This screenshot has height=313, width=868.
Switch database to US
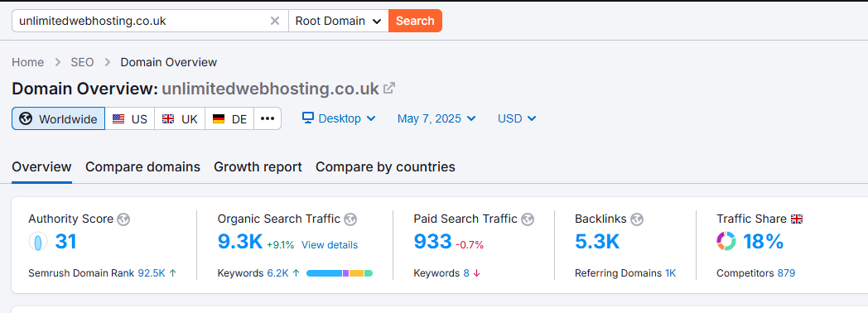pyautogui.click(x=129, y=118)
